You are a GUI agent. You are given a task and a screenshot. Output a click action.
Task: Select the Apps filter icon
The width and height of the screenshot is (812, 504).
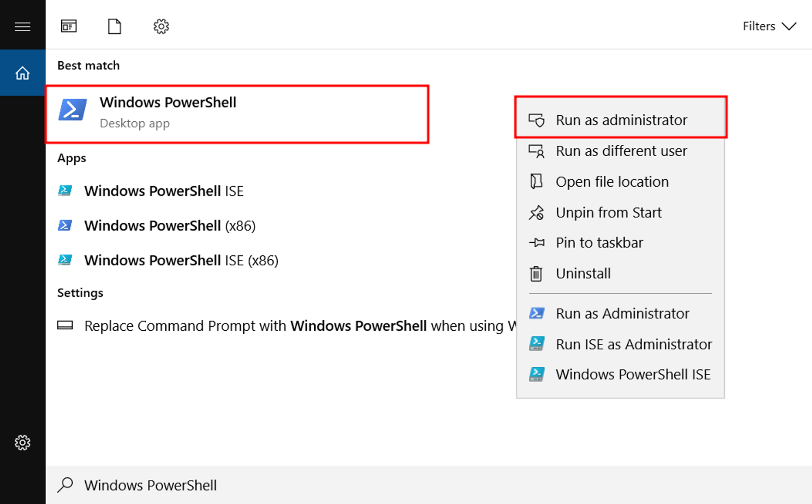[69, 26]
